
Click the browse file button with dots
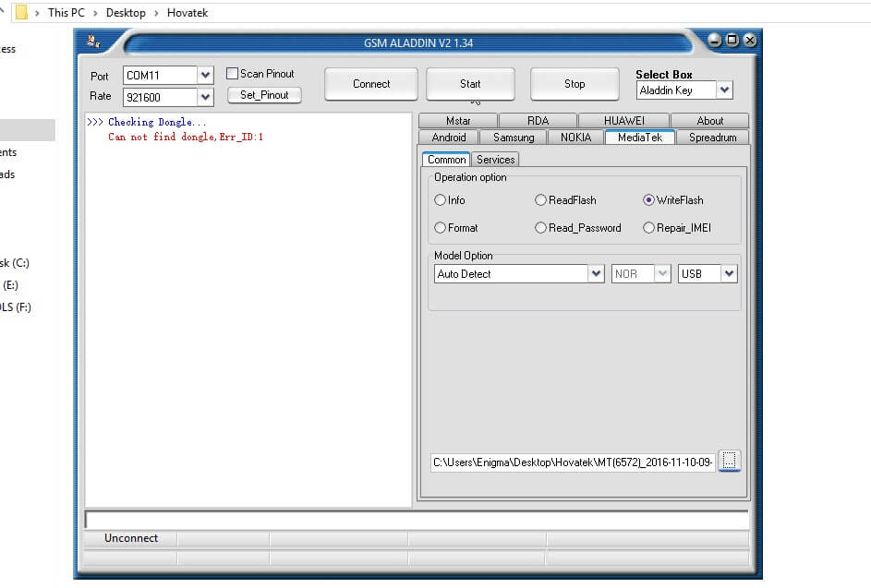tap(730, 461)
